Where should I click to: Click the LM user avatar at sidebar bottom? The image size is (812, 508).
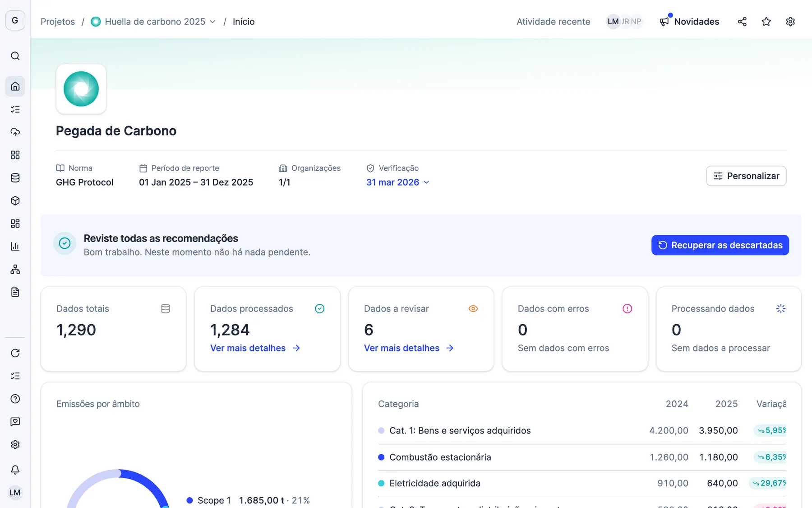tap(15, 493)
